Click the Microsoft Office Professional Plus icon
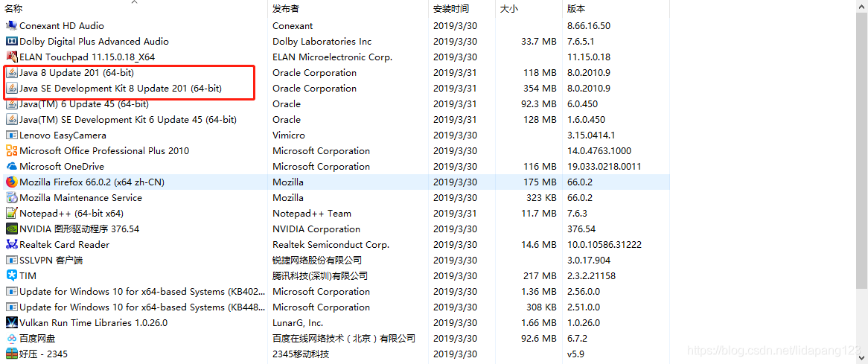The height and width of the screenshot is (364, 868). point(11,150)
